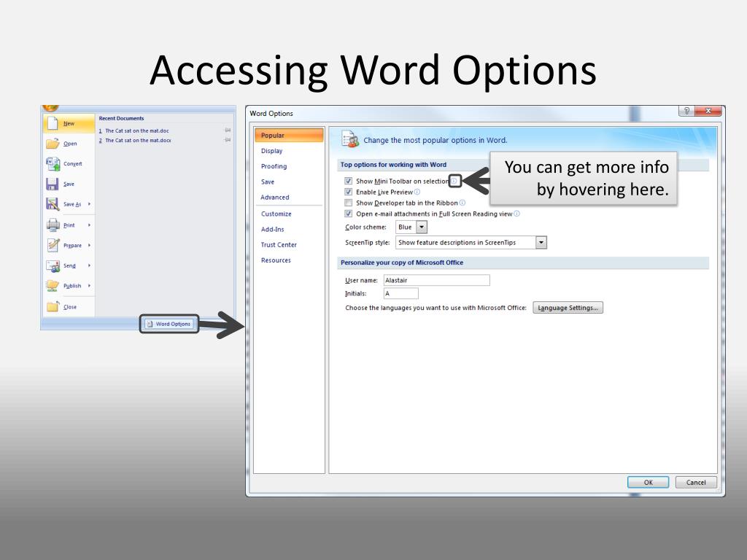Expand the Publish submenu arrow
The width and height of the screenshot is (747, 560).
pos(89,286)
